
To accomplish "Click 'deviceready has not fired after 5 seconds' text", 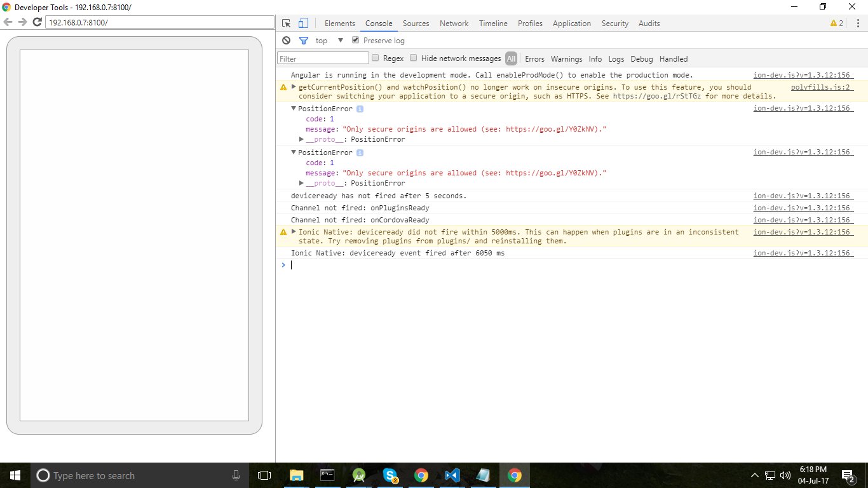I will click(379, 196).
